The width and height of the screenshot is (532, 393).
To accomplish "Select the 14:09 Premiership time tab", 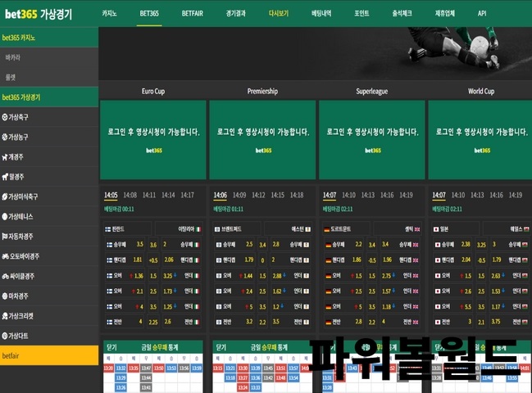I will point(239,195).
